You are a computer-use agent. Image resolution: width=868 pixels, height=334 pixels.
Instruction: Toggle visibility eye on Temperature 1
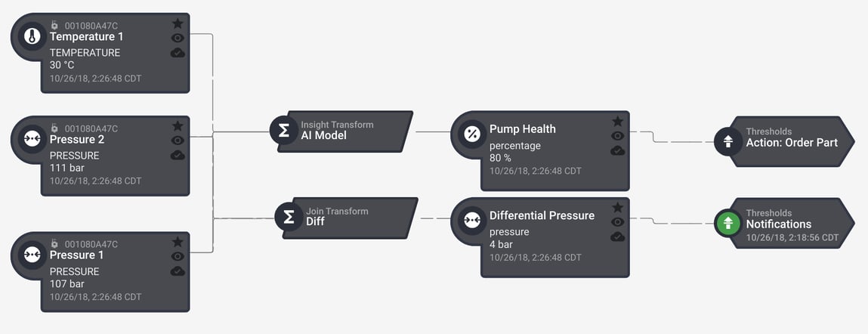tap(178, 38)
